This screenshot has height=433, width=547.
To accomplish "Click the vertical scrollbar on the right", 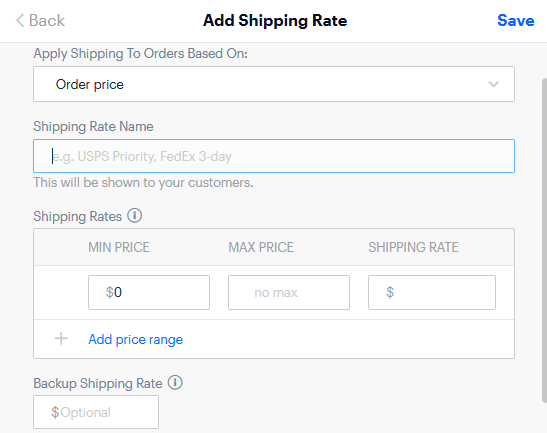I will [x=544, y=240].
